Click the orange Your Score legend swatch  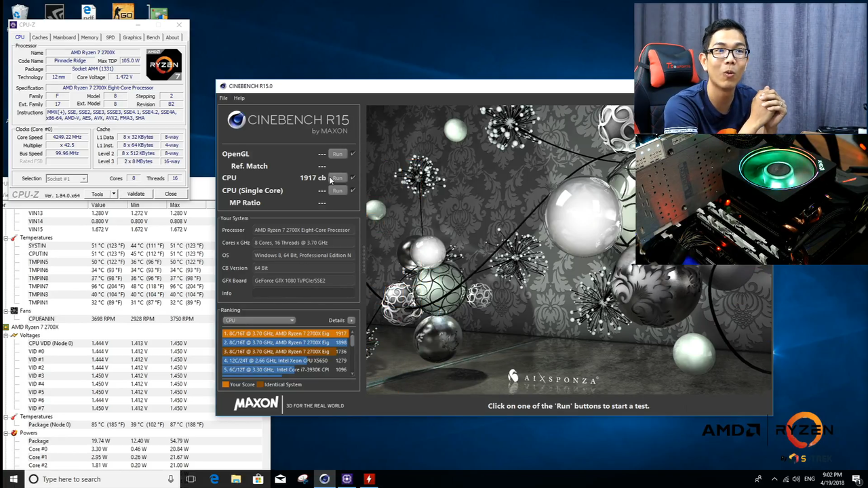pos(226,384)
